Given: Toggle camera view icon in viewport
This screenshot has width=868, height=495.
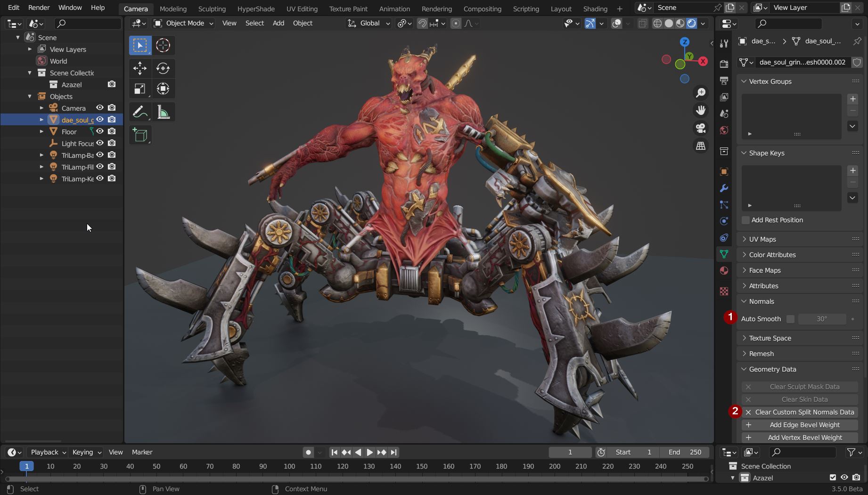Looking at the screenshot, I should (x=701, y=128).
